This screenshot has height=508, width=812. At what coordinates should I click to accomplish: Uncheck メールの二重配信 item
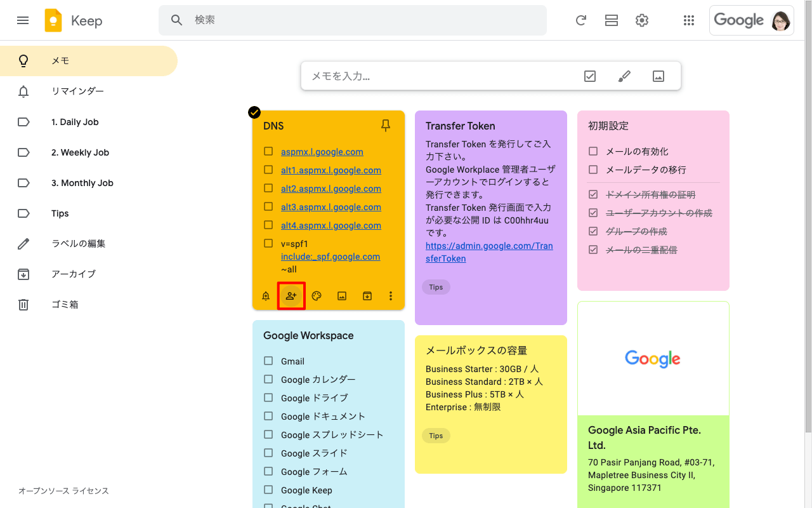[593, 250]
